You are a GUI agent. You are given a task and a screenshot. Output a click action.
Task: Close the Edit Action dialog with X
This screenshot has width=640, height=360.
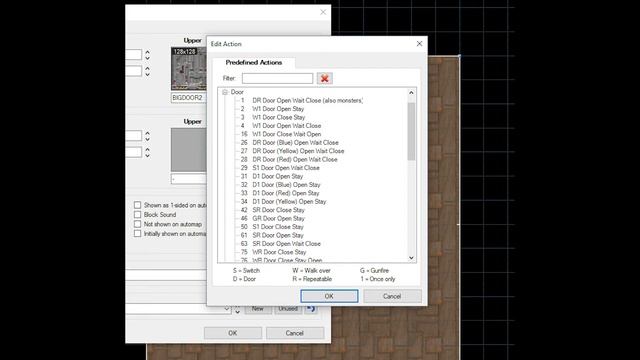(419, 44)
